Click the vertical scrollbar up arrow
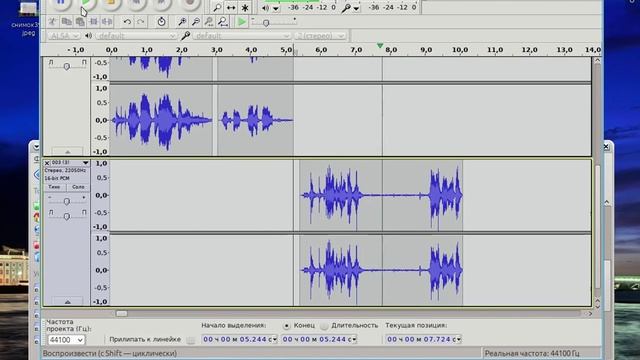The width and height of the screenshot is (640, 360). pyautogui.click(x=597, y=60)
